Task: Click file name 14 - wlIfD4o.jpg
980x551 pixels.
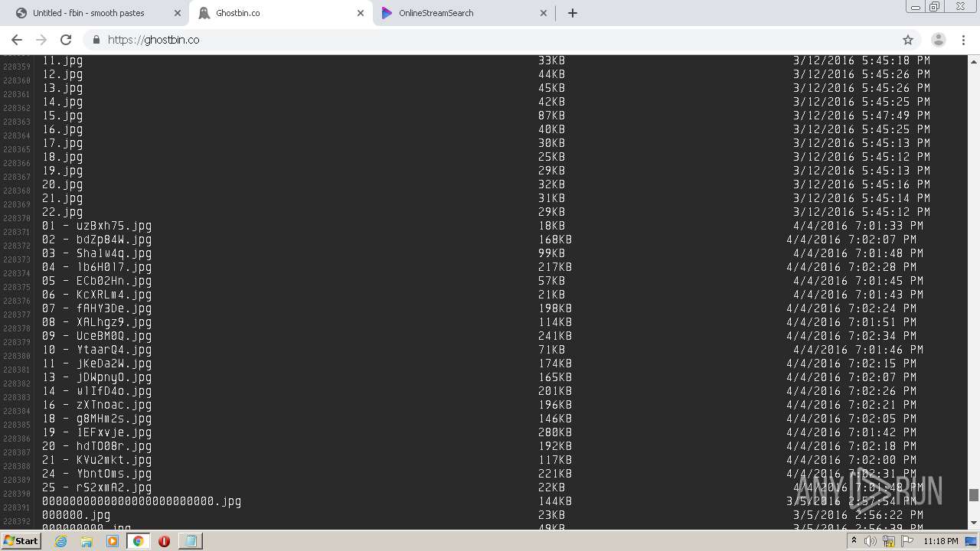Action: 97,391
